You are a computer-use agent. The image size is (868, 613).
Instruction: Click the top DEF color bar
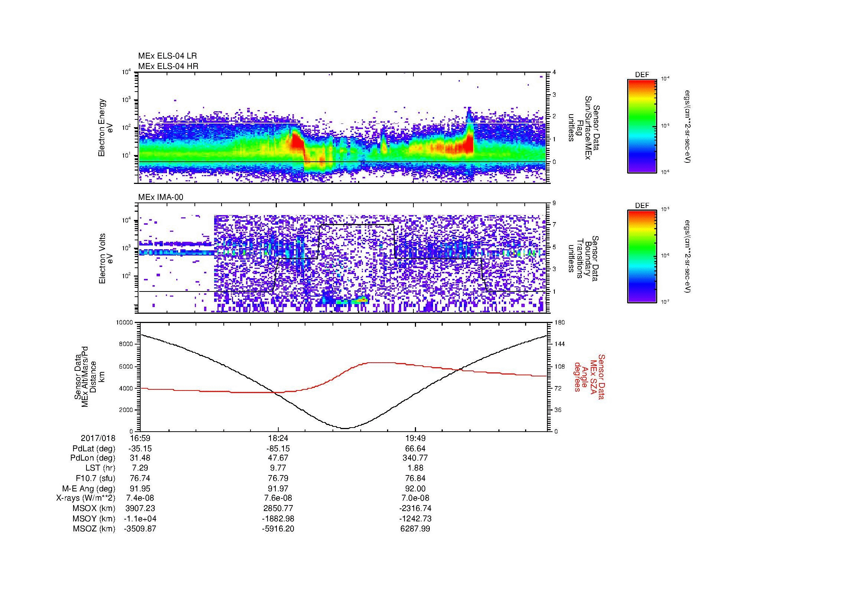pyautogui.click(x=642, y=126)
